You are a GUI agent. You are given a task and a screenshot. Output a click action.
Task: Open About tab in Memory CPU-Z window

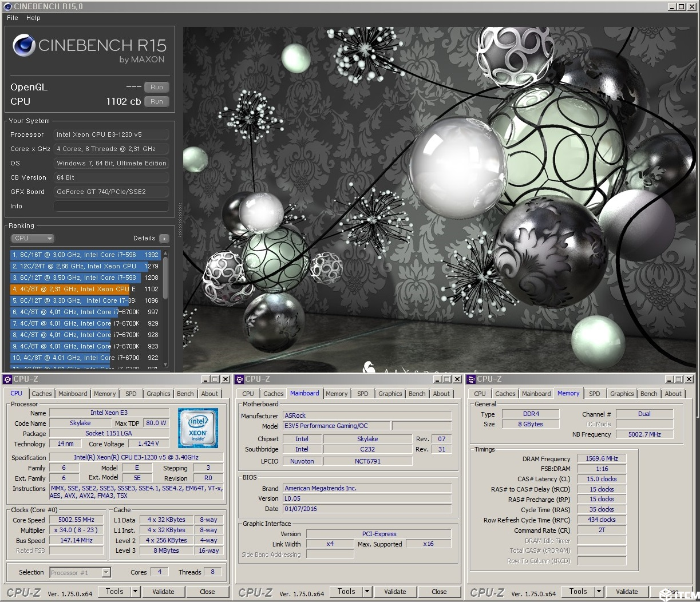click(673, 394)
